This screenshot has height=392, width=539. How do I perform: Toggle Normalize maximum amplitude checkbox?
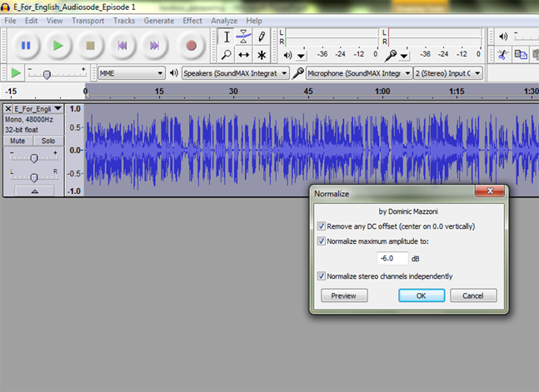322,241
